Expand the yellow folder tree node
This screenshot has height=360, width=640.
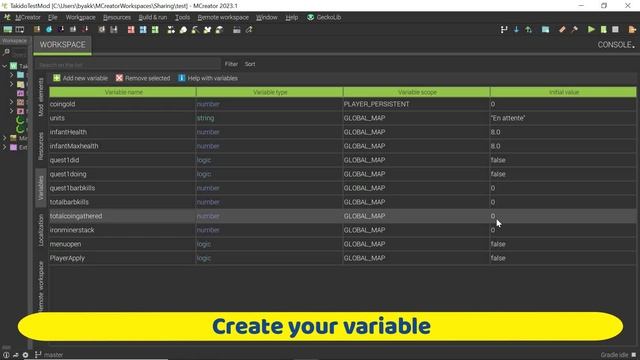pyautogui.click(x=11, y=84)
